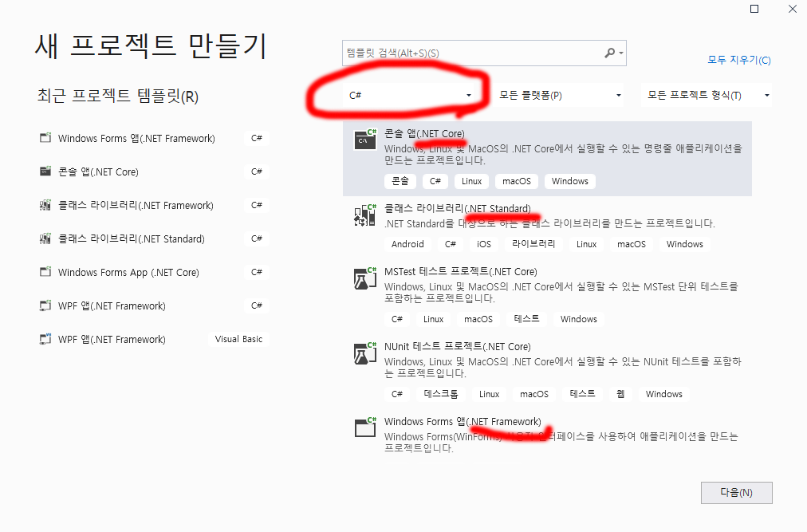The width and height of the screenshot is (807, 532).
Task: Click the 콘솔 앱(.NET Core) template icon in results list
Action: pyautogui.click(x=365, y=139)
